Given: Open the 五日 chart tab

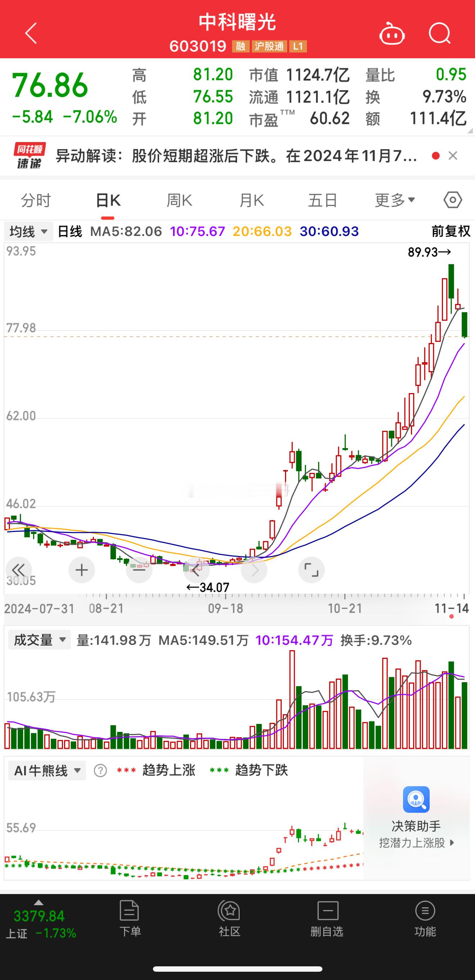Looking at the screenshot, I should coord(323,200).
